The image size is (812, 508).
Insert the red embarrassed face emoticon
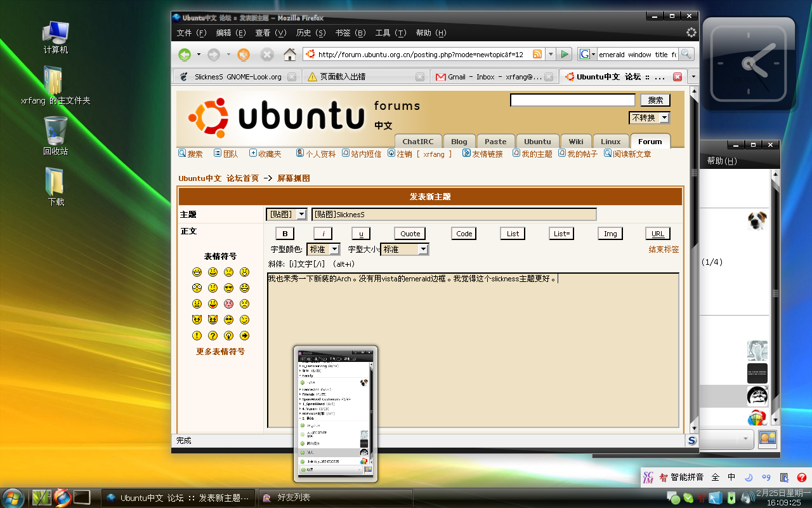pos(228,304)
